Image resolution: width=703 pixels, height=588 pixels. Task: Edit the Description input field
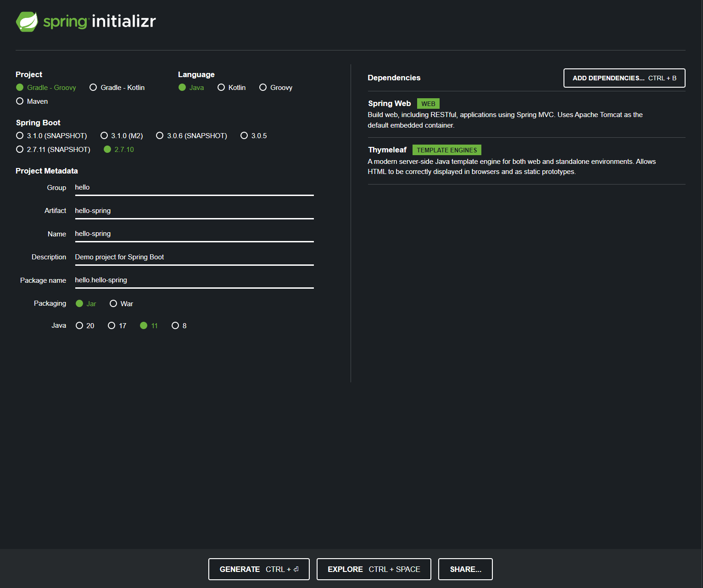pos(195,258)
